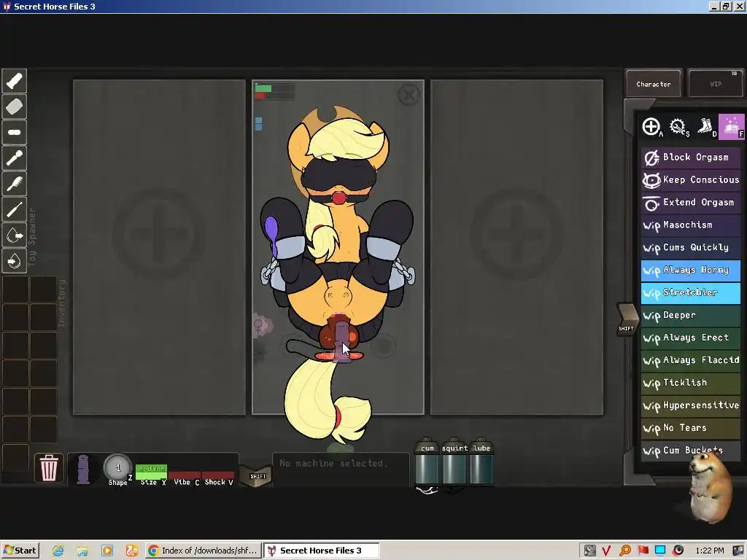Click the green and red status bars
This screenshot has width=747, height=560.
pyautogui.click(x=274, y=91)
